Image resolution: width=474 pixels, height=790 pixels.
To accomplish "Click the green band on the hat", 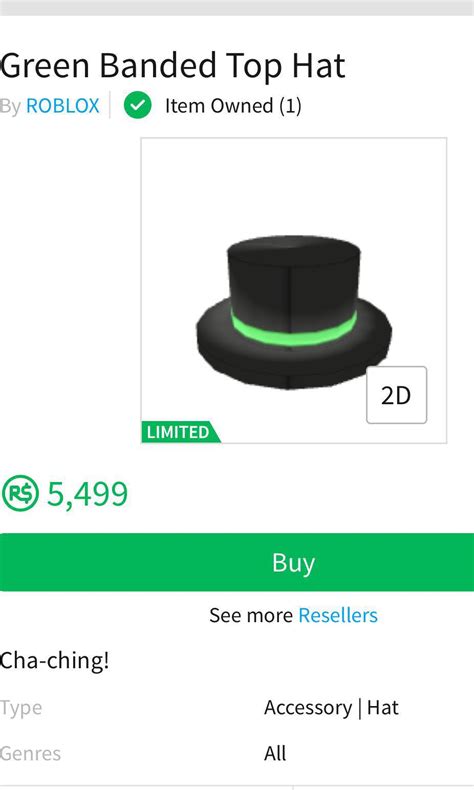I will (x=294, y=328).
